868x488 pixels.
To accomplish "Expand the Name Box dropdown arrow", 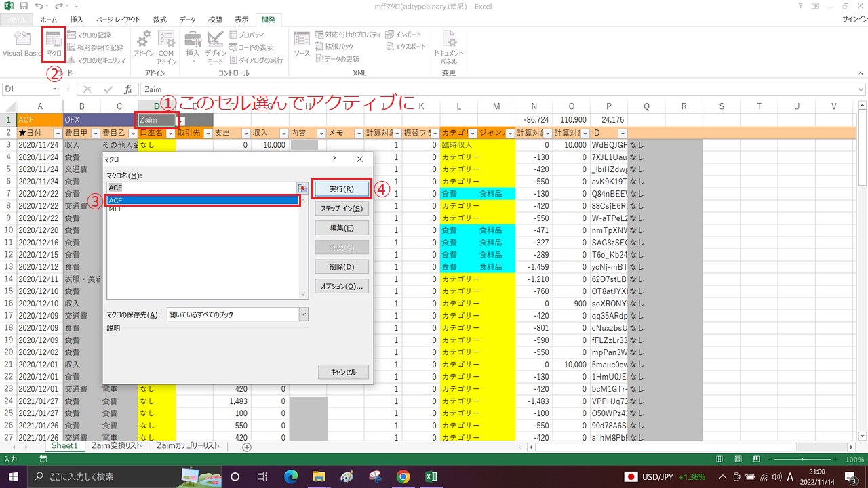I will [x=55, y=89].
